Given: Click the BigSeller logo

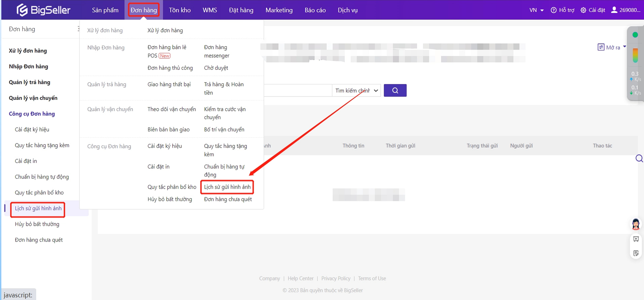Looking at the screenshot, I should (43, 10).
